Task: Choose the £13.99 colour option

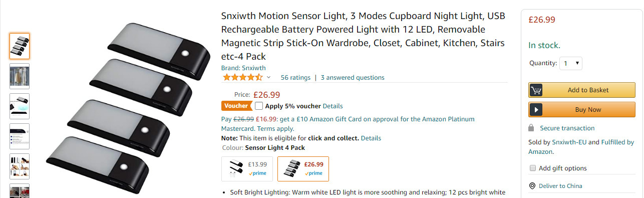Action: coord(247,168)
